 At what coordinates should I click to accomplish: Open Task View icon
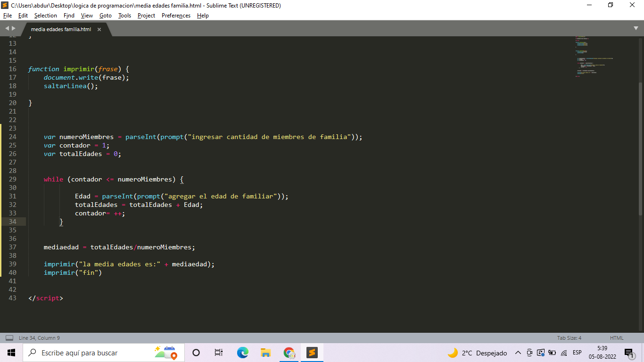[x=219, y=353]
